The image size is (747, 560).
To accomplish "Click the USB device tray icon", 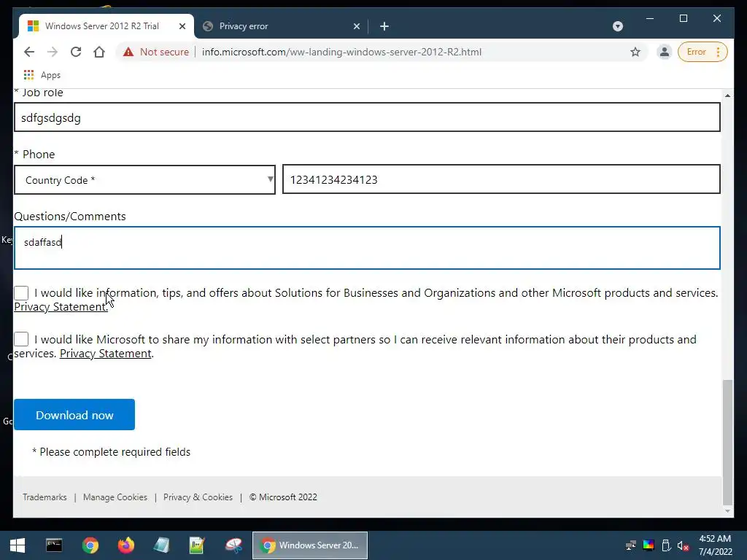I will click(667, 545).
